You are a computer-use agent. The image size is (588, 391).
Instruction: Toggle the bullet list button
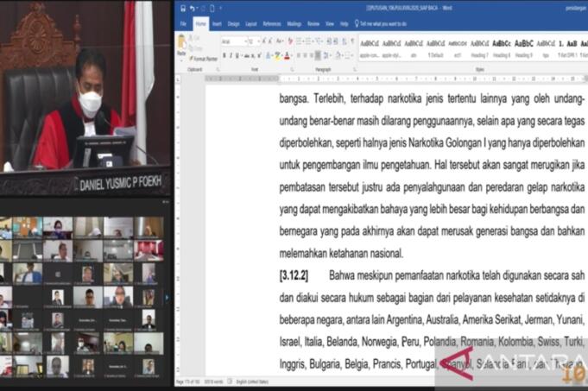click(x=299, y=41)
